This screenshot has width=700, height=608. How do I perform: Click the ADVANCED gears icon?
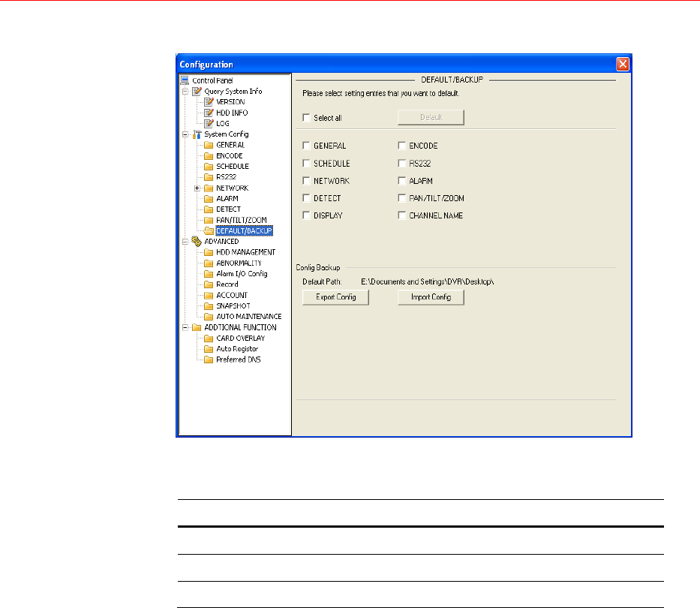click(197, 241)
